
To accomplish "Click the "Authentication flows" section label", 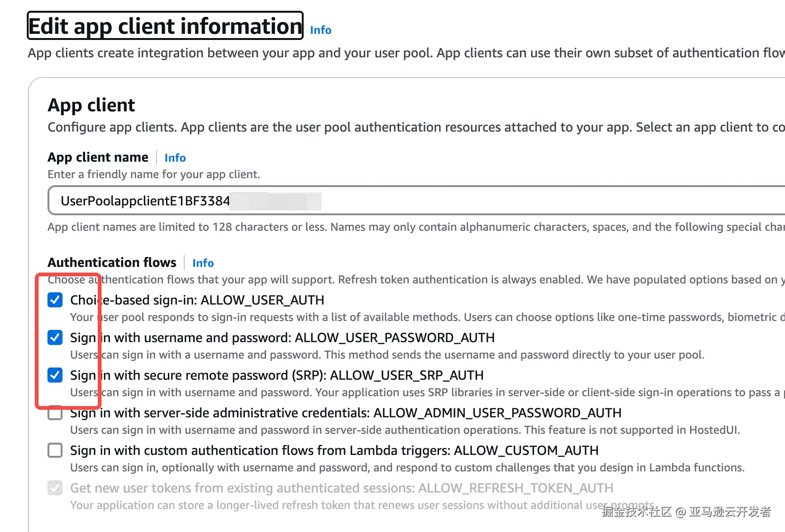I will click(112, 262).
